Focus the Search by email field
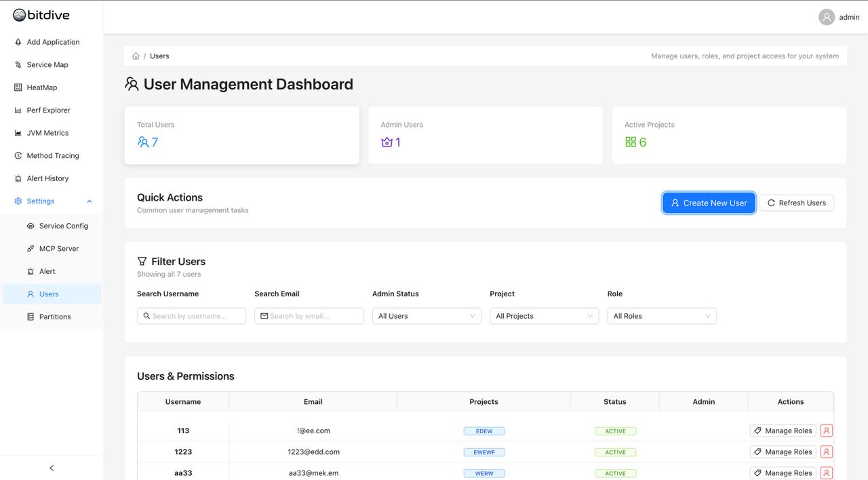868x480 pixels. pos(309,316)
